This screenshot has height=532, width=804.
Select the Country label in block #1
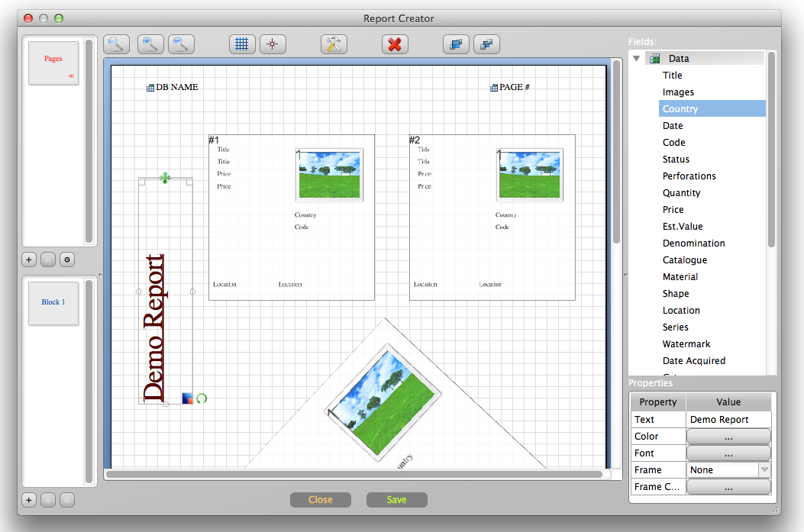305,214
